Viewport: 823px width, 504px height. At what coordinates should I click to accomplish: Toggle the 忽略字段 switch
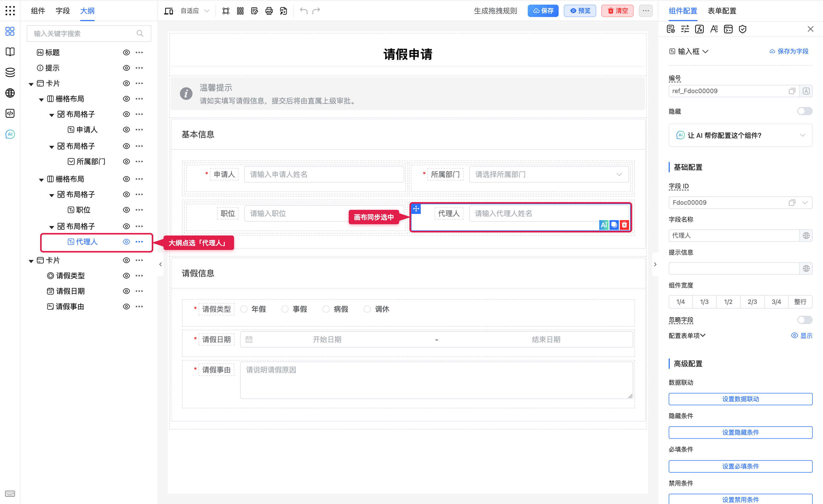pyautogui.click(x=805, y=320)
